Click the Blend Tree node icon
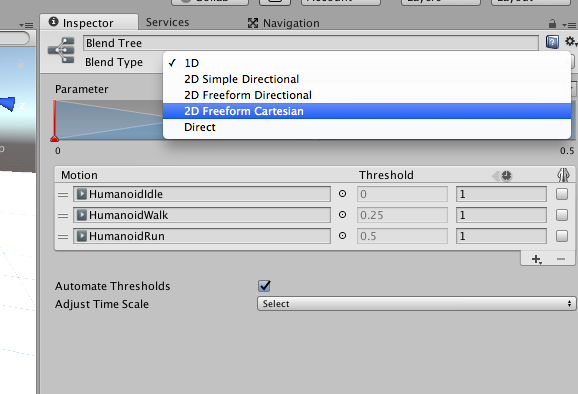Image resolution: width=578 pixels, height=394 pixels. click(62, 50)
